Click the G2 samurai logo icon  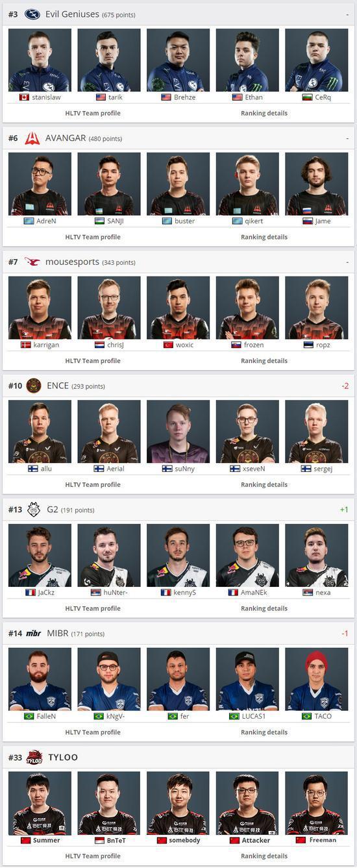pyautogui.click(x=34, y=510)
